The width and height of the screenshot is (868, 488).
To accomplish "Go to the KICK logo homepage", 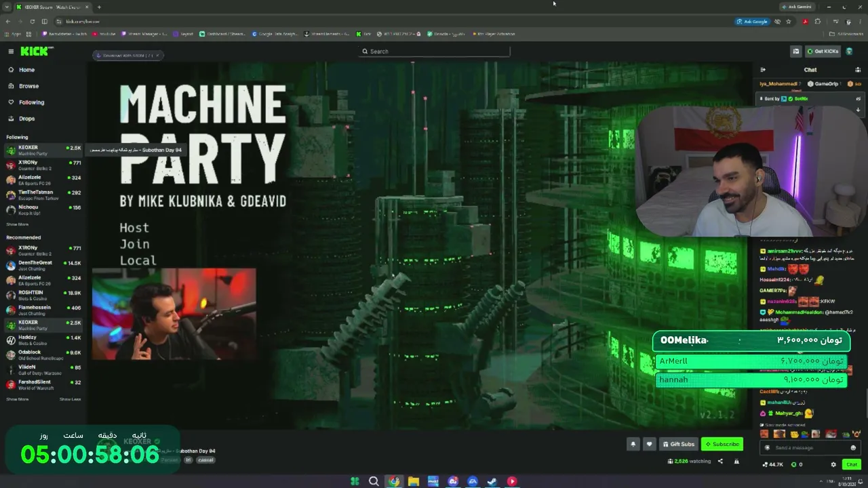I will tap(35, 52).
